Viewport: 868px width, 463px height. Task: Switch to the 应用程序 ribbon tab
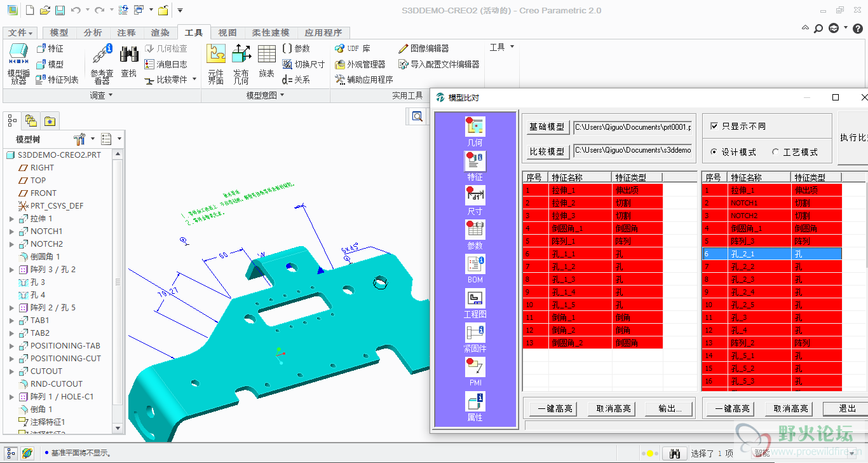click(323, 32)
